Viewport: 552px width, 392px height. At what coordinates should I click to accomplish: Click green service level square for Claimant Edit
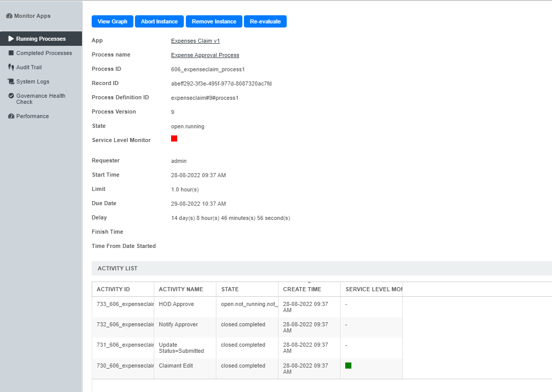pyautogui.click(x=348, y=366)
